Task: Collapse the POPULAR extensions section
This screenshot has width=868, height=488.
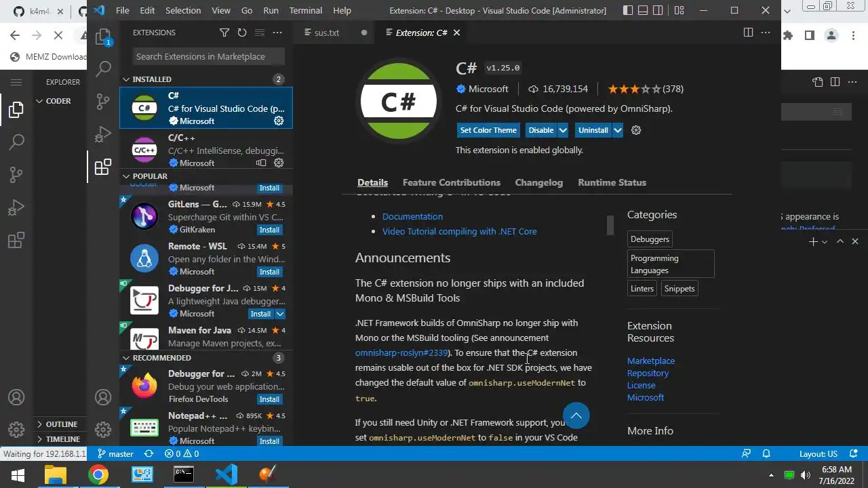Action: [x=206, y=176]
